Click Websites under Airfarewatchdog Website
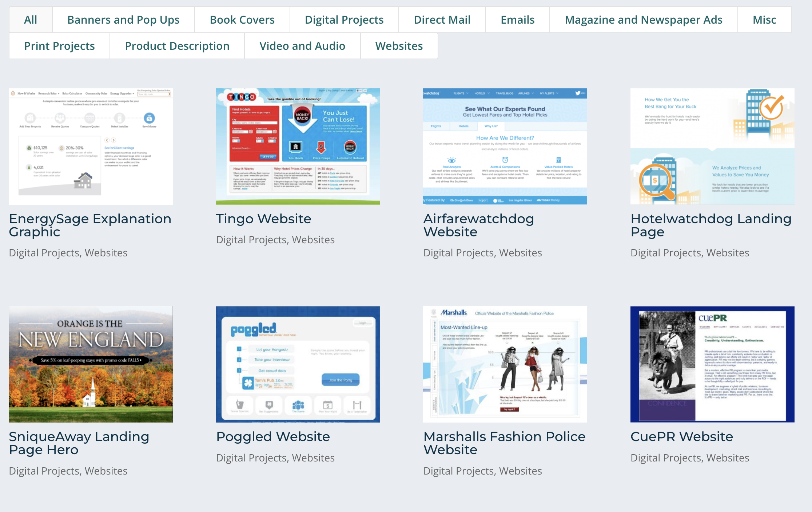The width and height of the screenshot is (812, 512). (521, 253)
